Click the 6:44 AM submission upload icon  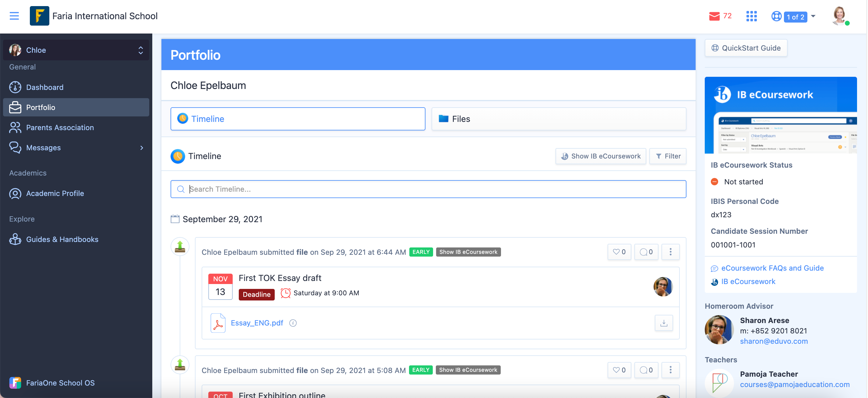tap(180, 247)
